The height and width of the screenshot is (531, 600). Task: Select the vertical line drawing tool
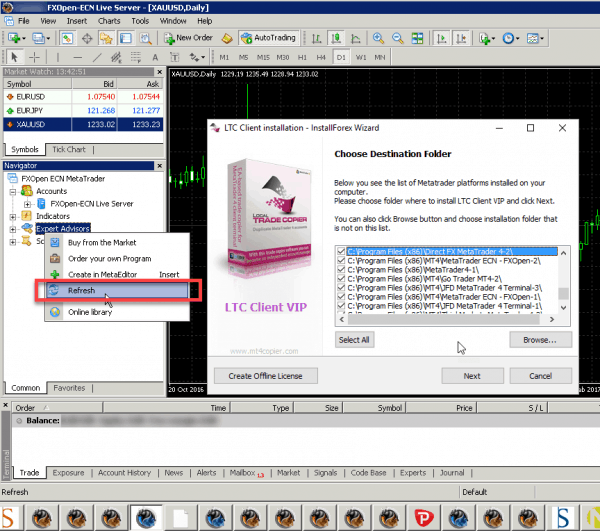[x=58, y=57]
